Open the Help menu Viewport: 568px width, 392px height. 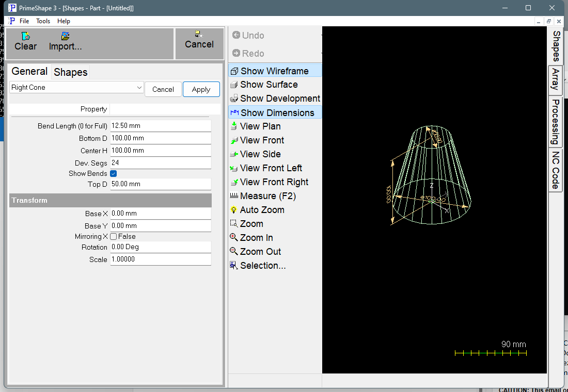coord(64,21)
